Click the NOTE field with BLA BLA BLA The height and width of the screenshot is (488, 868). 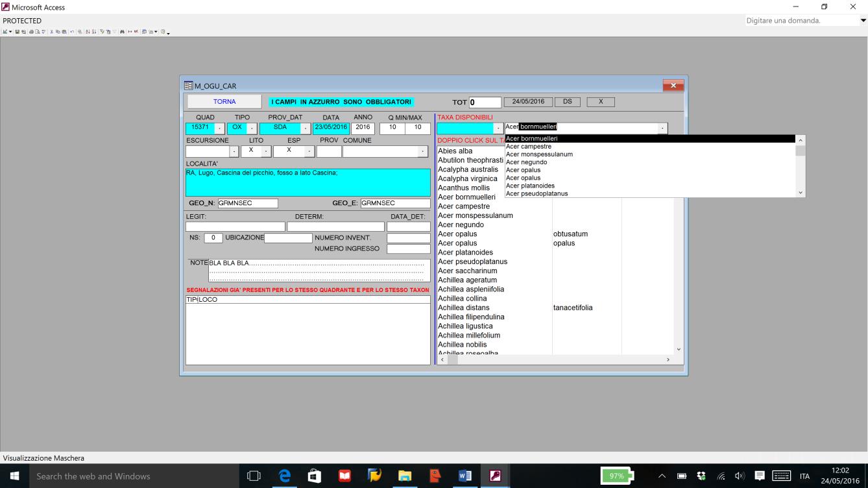319,271
